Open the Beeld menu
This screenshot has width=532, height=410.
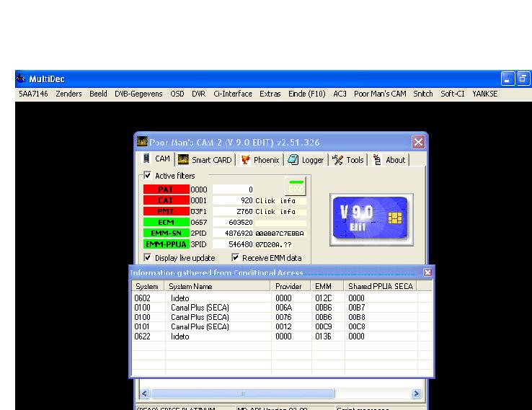[x=98, y=94]
